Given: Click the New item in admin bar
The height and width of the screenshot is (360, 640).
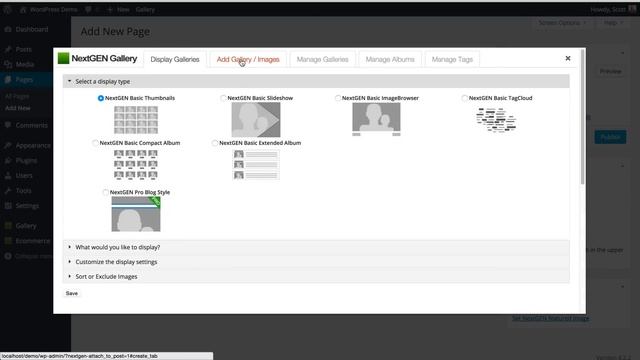Looking at the screenshot, I should pos(118,9).
